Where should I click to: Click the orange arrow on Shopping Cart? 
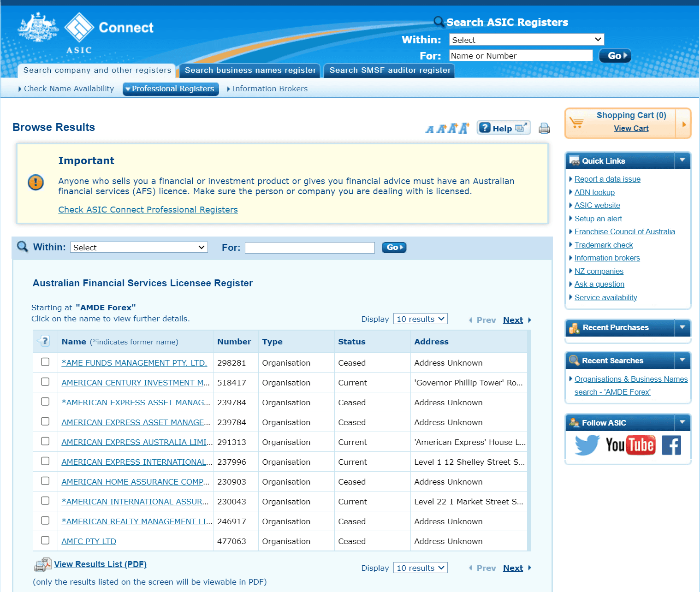pyautogui.click(x=684, y=124)
